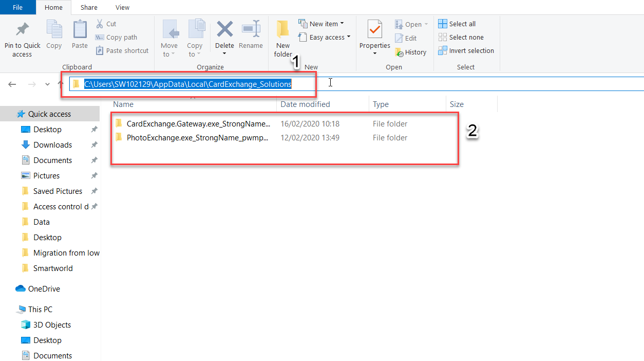The height and width of the screenshot is (361, 644).
Task: Open the New item menu
Action: 321,24
